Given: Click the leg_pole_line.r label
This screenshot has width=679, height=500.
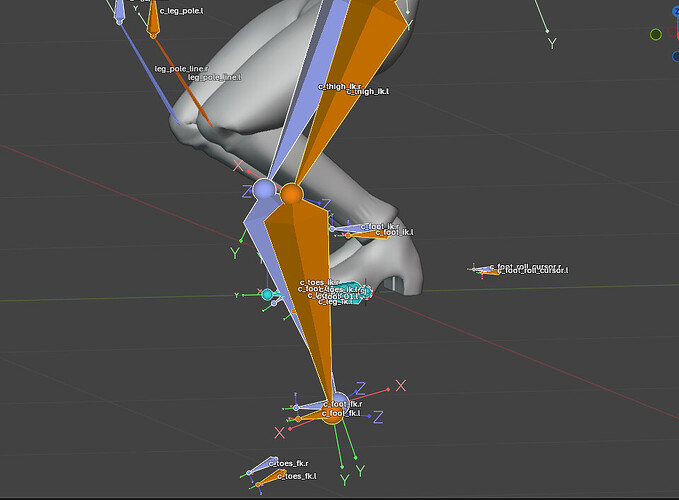Looking at the screenshot, I should tap(181, 69).
